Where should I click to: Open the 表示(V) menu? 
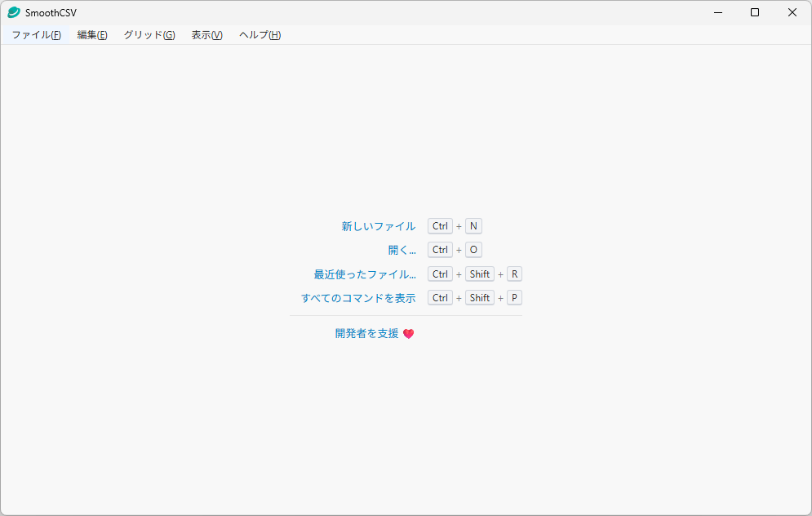point(206,35)
